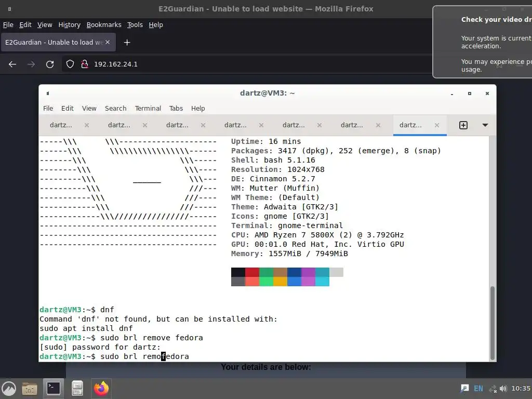The width and height of the screenshot is (532, 399).
Task: Open the Tabs menu in terminal
Action: click(176, 108)
